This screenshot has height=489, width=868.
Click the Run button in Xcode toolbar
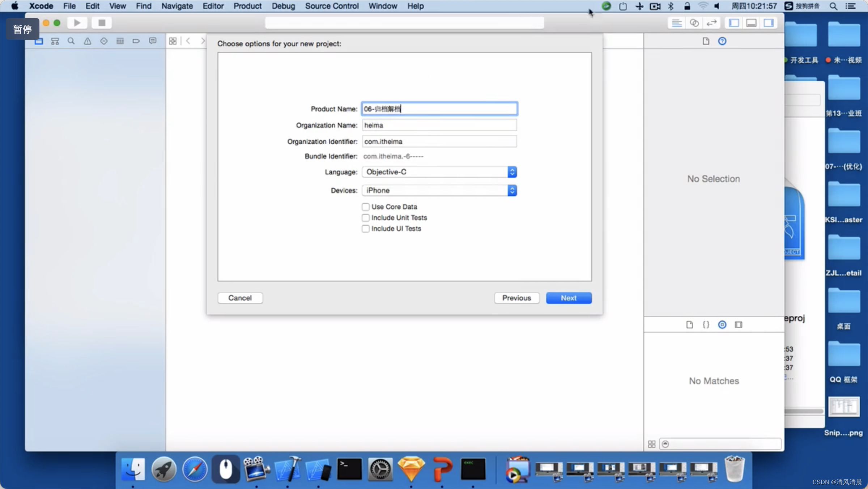77,23
